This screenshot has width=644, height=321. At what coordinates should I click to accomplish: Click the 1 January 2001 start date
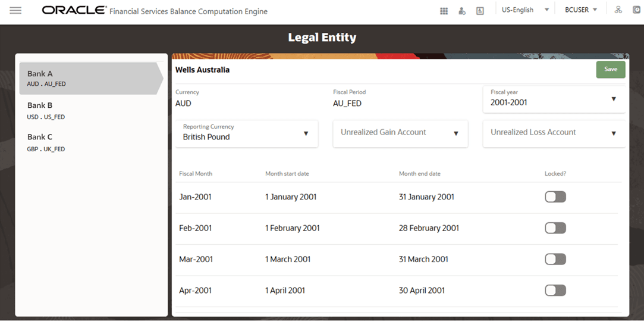(291, 197)
